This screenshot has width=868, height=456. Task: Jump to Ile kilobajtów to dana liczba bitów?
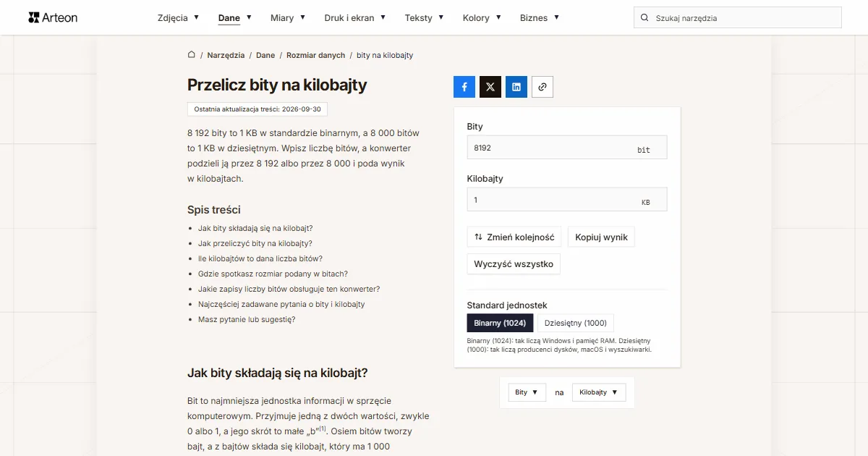(x=260, y=258)
